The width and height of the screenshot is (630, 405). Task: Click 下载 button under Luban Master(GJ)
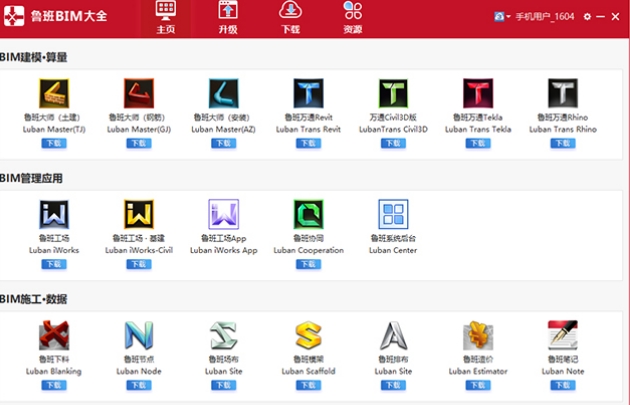[139, 143]
